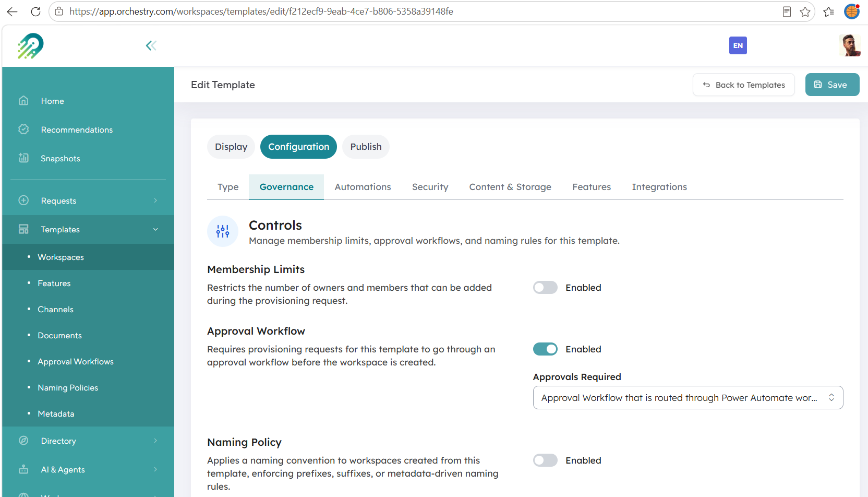Open Channels in sidebar
Screen dimensions: 868x497
coord(55,310)
